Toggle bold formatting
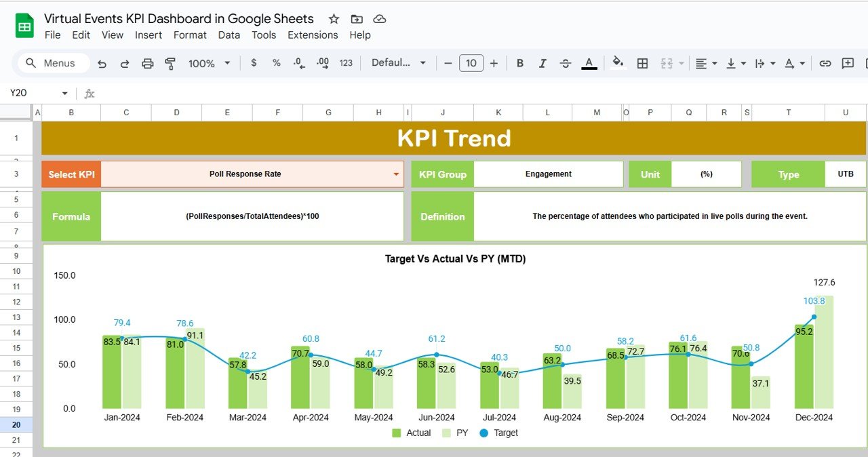The width and height of the screenshot is (868, 457). pos(520,63)
